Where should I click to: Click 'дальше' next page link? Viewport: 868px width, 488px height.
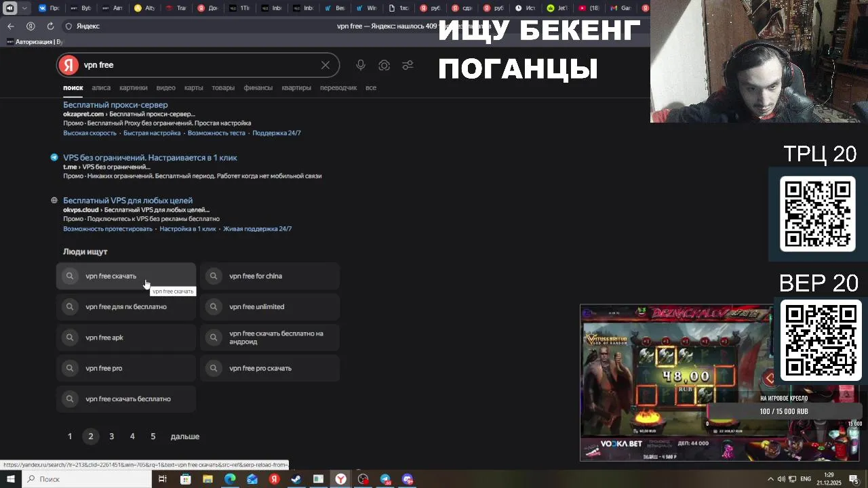point(185,436)
